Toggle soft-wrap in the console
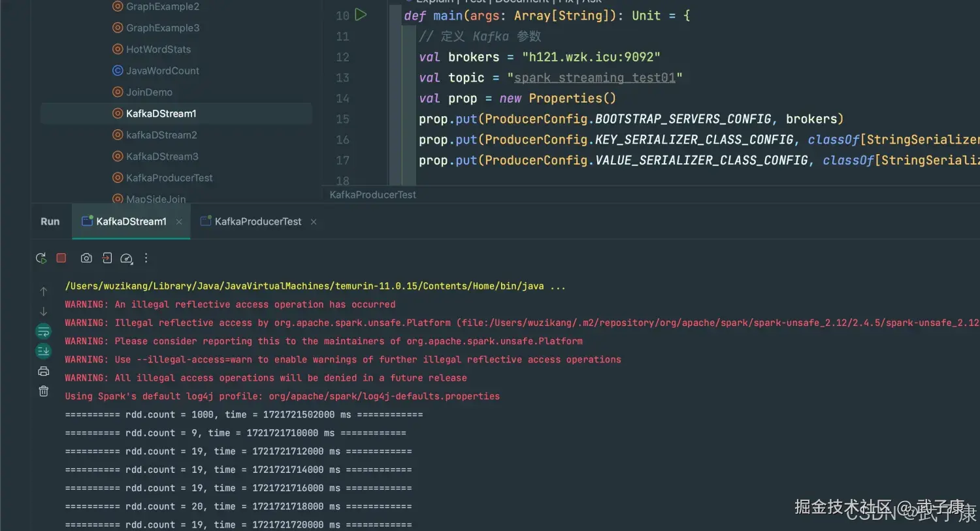 pos(43,332)
